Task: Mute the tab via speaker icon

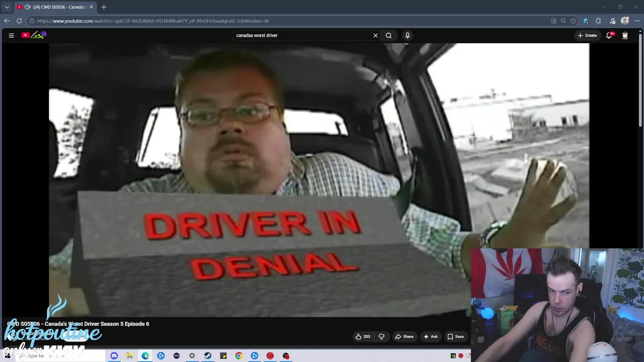Action: point(27,7)
